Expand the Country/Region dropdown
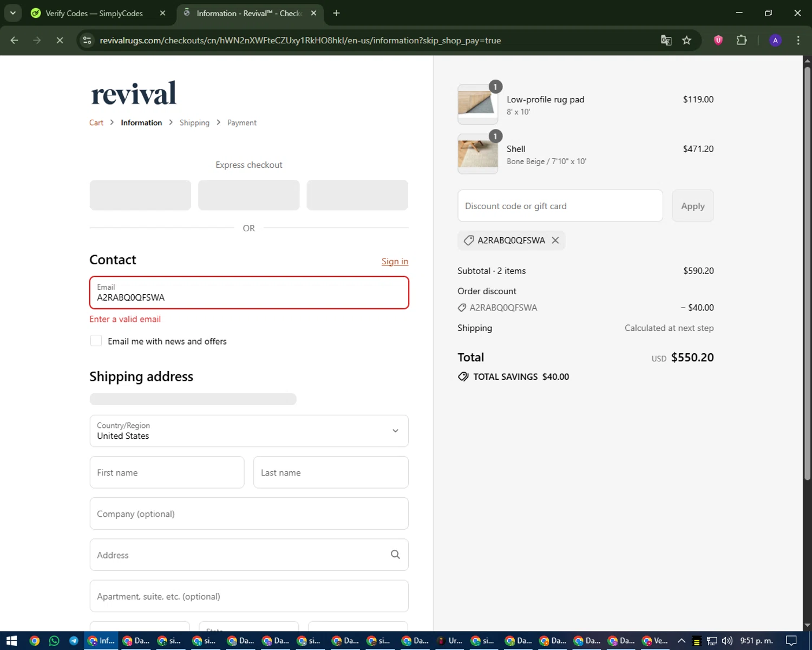The width and height of the screenshot is (812, 650). pos(249,431)
